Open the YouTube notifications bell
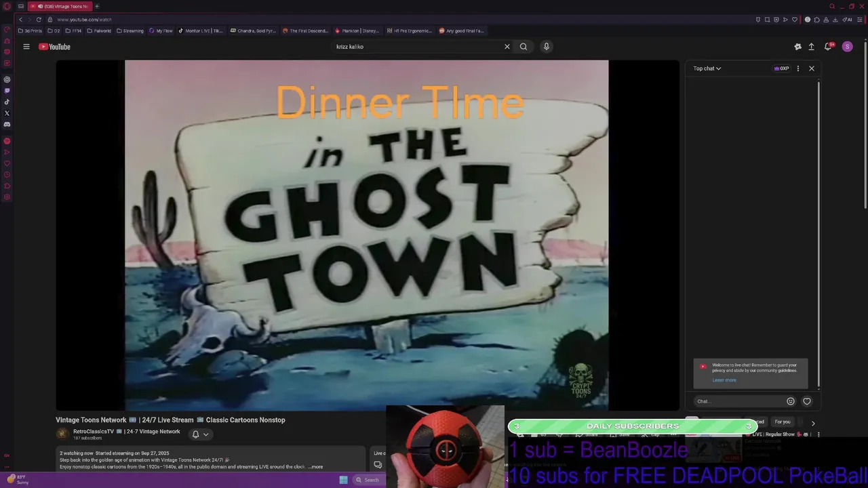 point(828,47)
